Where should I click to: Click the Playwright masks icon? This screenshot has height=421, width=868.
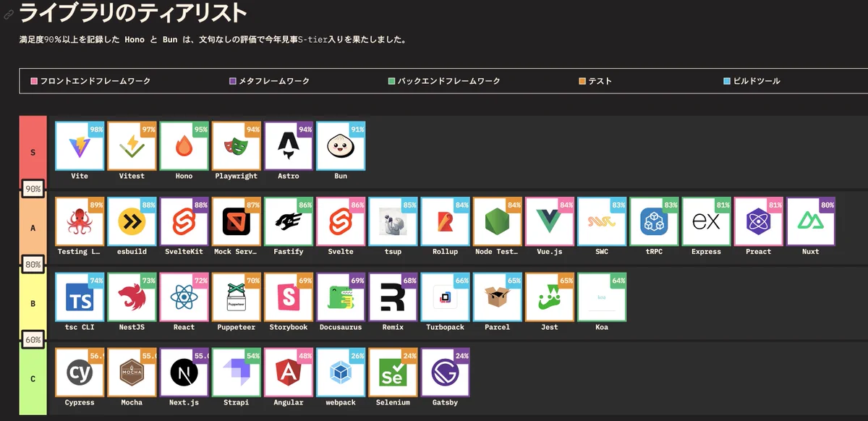point(236,148)
